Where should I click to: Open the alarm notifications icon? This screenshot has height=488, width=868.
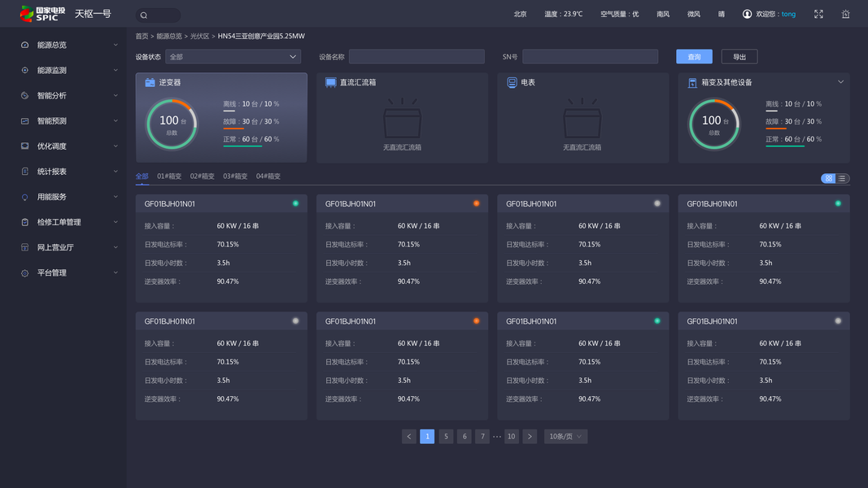[x=845, y=14]
